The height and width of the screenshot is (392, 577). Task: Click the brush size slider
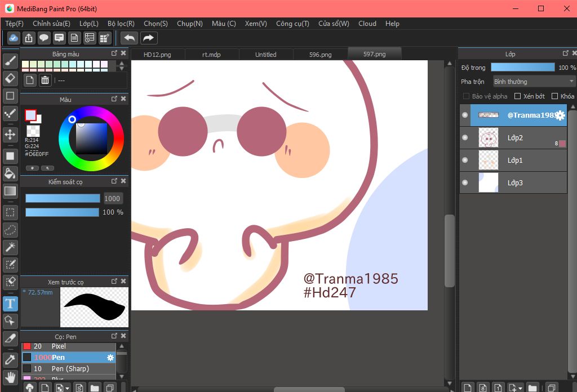pyautogui.click(x=63, y=198)
